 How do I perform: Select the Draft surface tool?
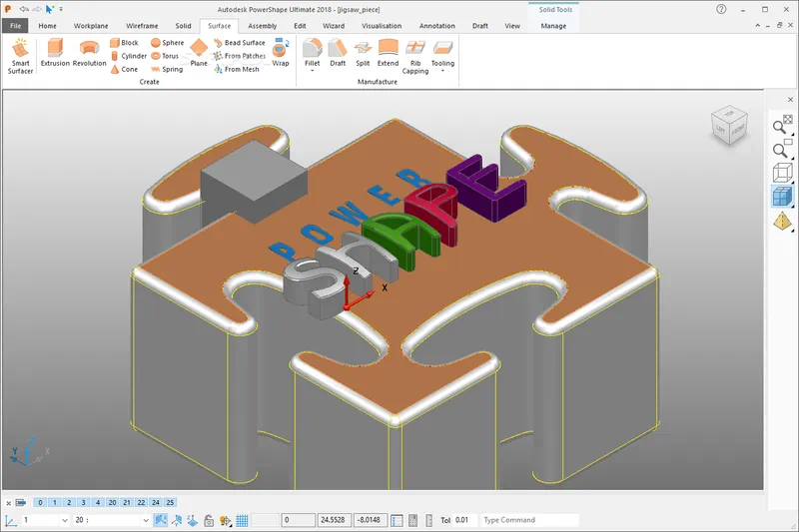pos(338,53)
